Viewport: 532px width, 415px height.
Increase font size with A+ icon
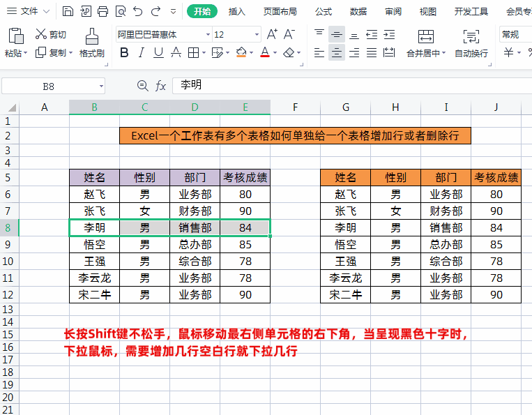click(x=272, y=34)
